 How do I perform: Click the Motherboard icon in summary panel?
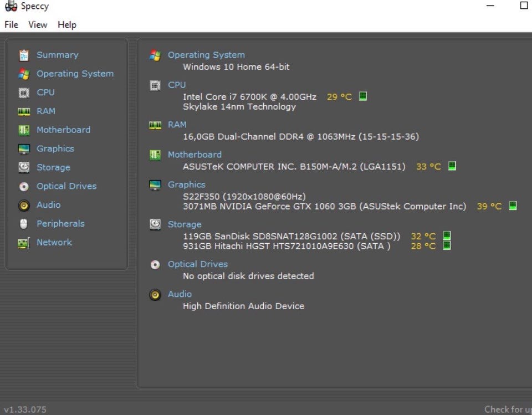[x=155, y=155]
